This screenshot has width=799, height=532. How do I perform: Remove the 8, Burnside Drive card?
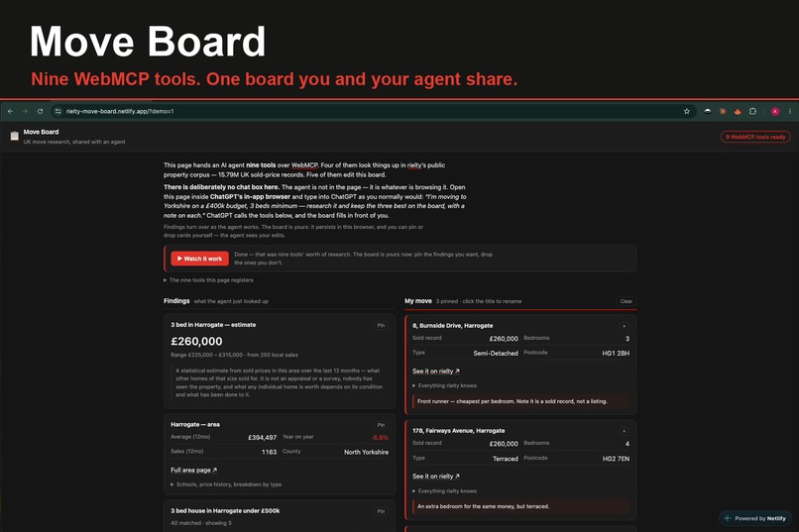pyautogui.click(x=624, y=326)
